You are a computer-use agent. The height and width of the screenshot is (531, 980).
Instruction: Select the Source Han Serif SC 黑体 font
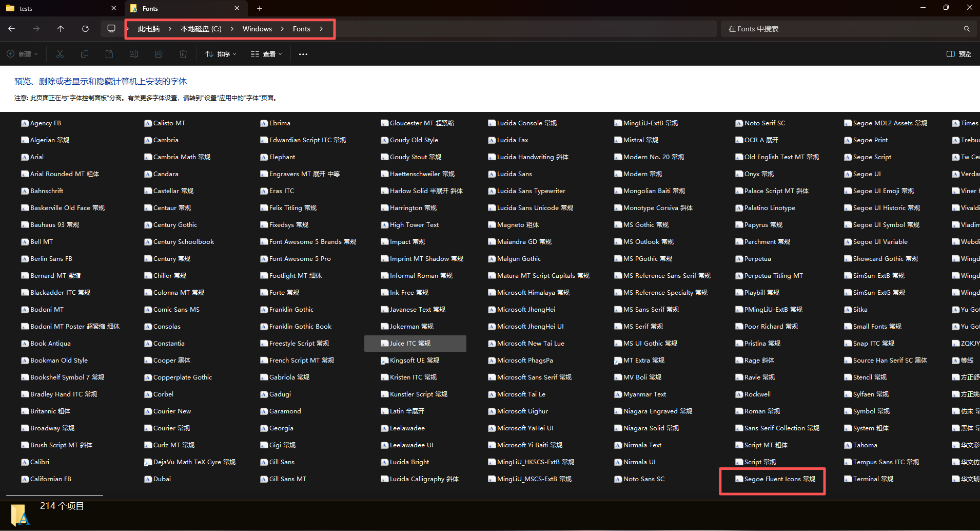pyautogui.click(x=886, y=360)
